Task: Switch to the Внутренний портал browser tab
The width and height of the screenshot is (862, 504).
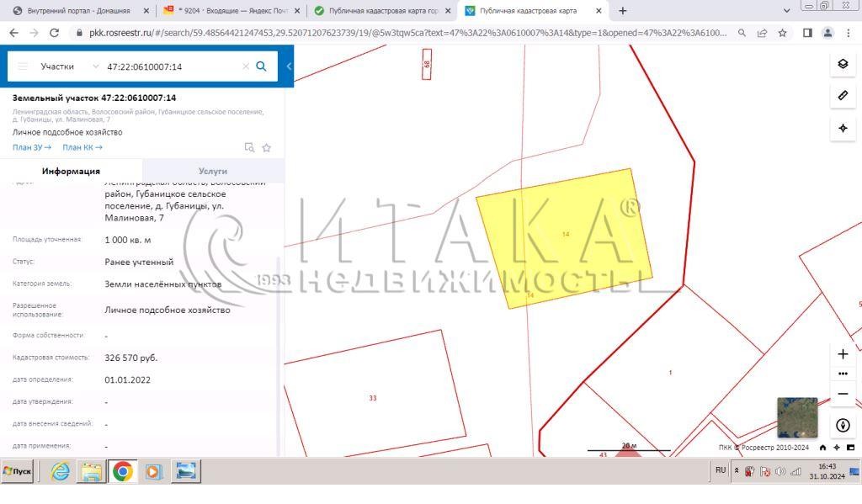Action: [x=78, y=10]
